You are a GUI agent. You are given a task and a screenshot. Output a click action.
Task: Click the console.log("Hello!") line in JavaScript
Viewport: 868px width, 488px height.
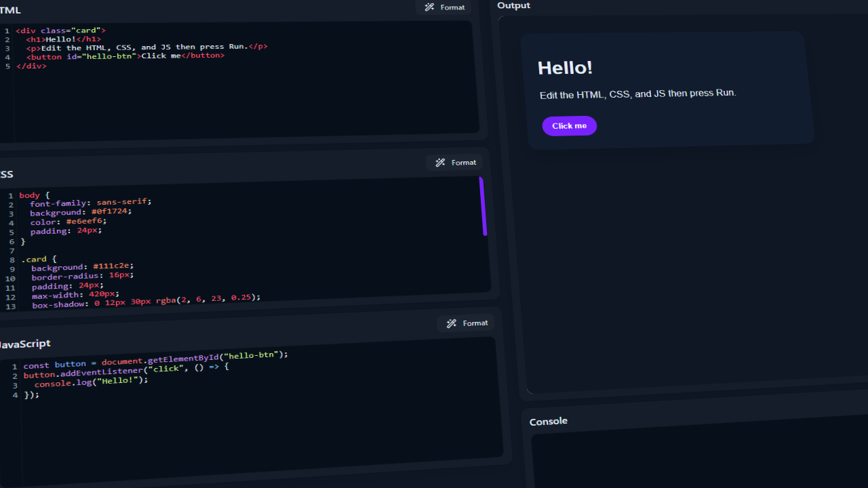point(91,382)
